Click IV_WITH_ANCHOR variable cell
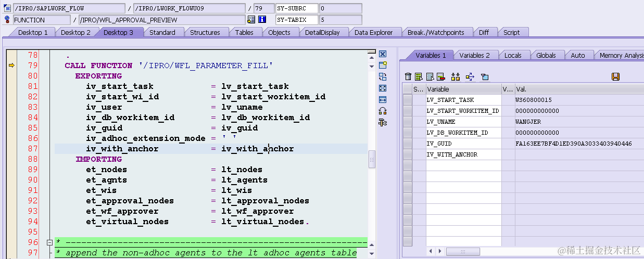This screenshot has height=259, width=644. click(463, 154)
